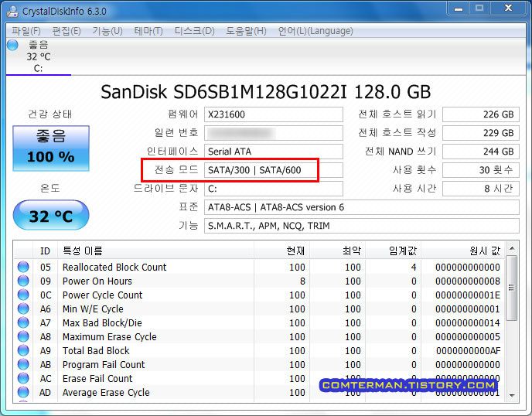Click raw value 000000000014 of Max Bad Block/Die
Screen dimensions: 532x416
pos(468,322)
